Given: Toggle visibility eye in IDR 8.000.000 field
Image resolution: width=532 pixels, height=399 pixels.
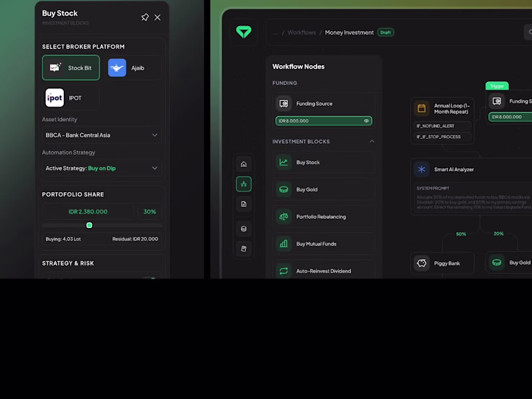Looking at the screenshot, I should point(366,121).
